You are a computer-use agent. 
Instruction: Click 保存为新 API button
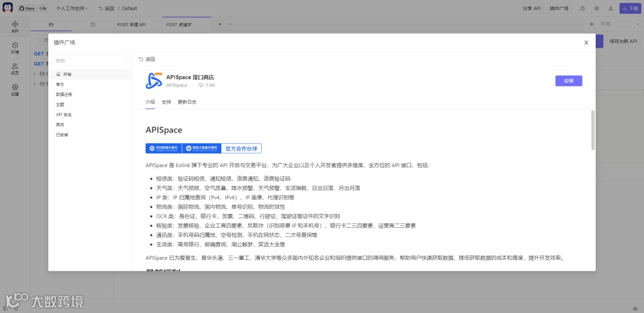(624, 41)
